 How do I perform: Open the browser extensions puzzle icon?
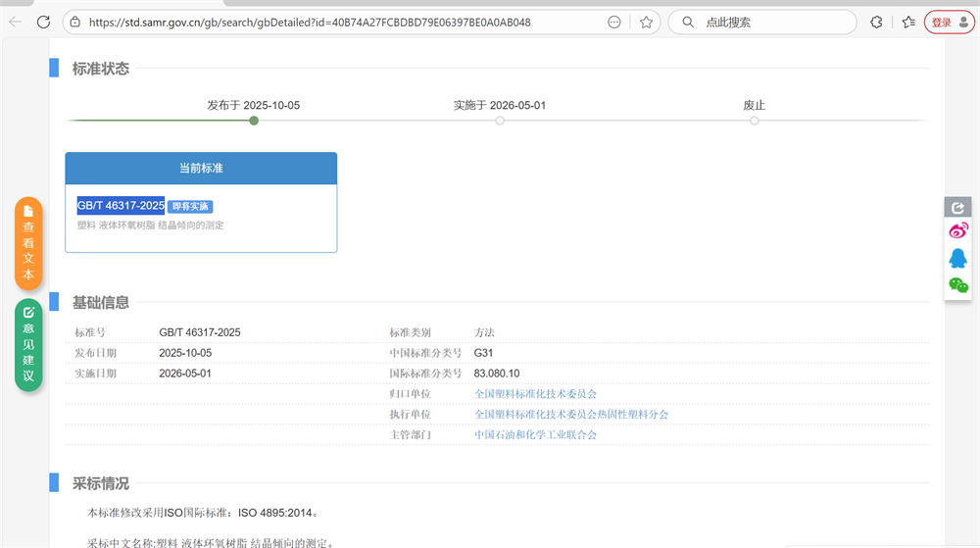(x=876, y=22)
